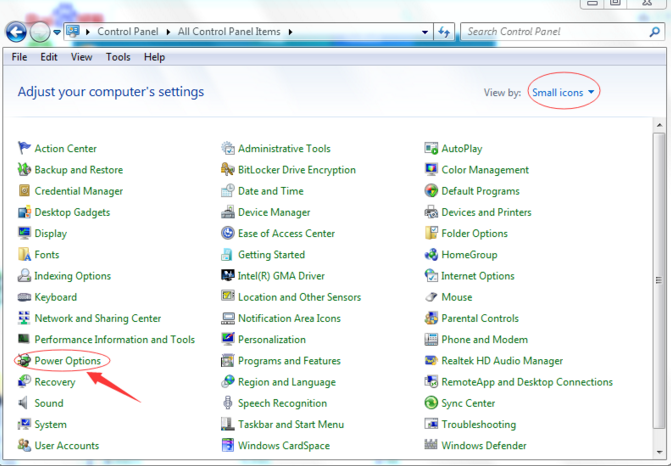The height and width of the screenshot is (466, 671).
Task: Click the Indexing Options icon
Action: (x=24, y=275)
